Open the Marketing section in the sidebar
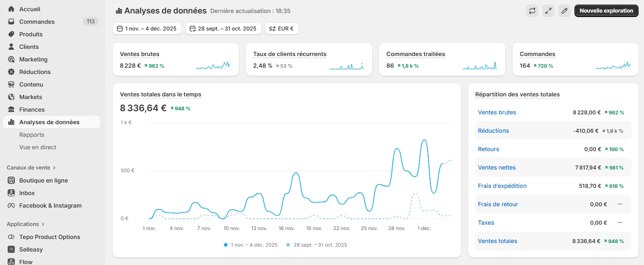 pyautogui.click(x=33, y=59)
